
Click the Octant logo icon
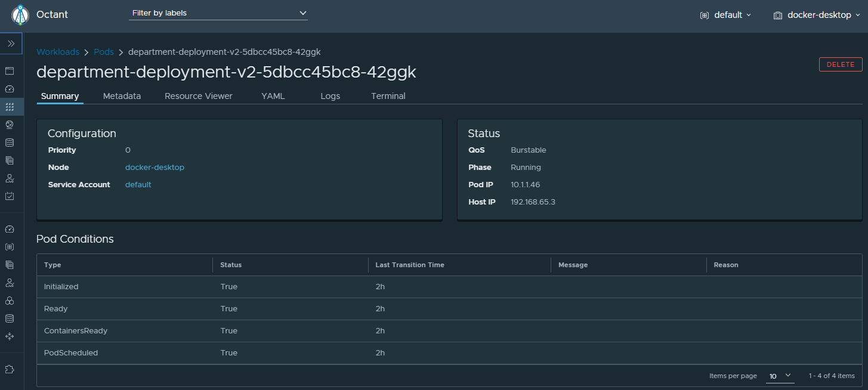pyautogui.click(x=20, y=14)
